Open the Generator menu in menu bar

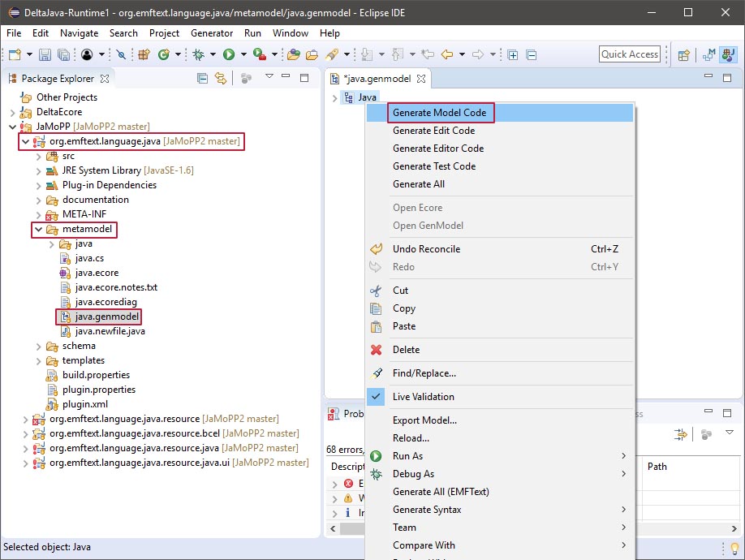click(212, 33)
